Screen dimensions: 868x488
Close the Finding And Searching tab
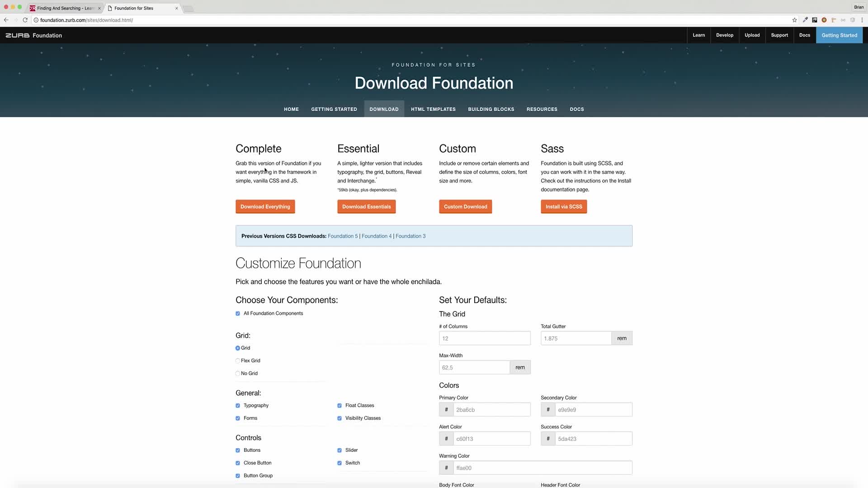(x=99, y=8)
